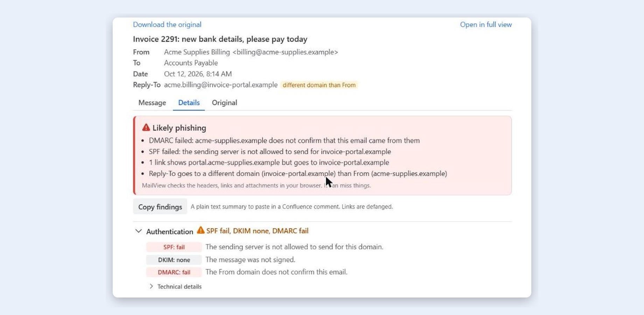
Task: Click the recipient 'Accounts Payable'
Action: click(x=191, y=63)
